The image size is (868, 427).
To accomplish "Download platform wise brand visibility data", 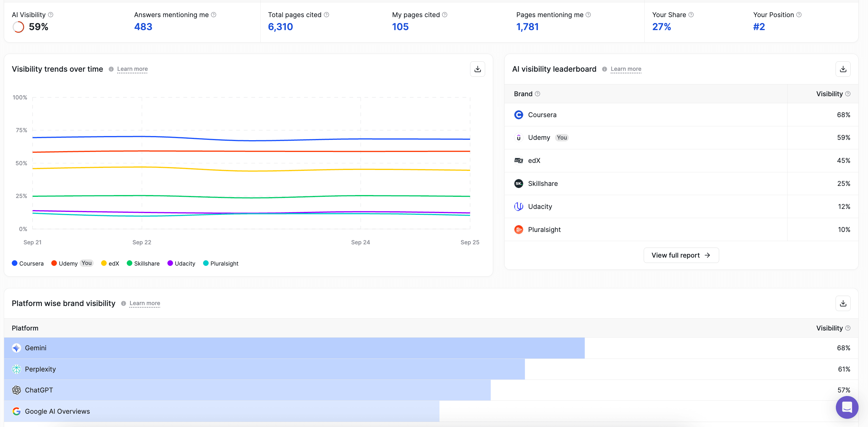I will [x=842, y=303].
